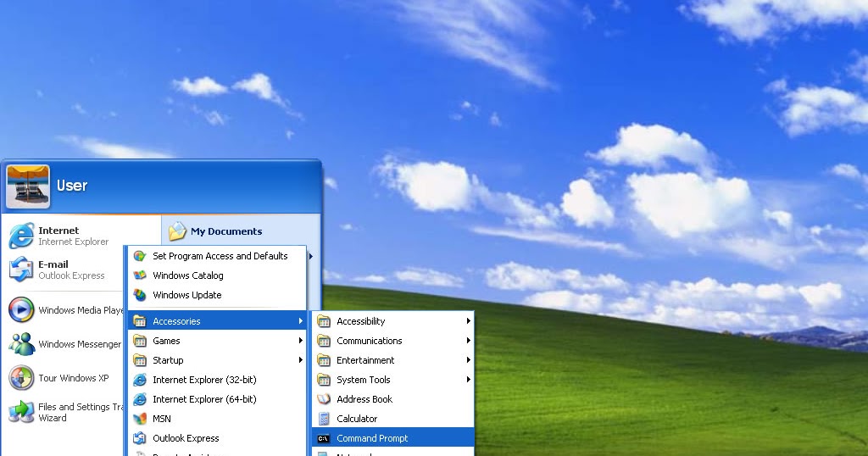Click the Internet Explorer (32-bit) label
The width and height of the screenshot is (868, 456).
[204, 380]
